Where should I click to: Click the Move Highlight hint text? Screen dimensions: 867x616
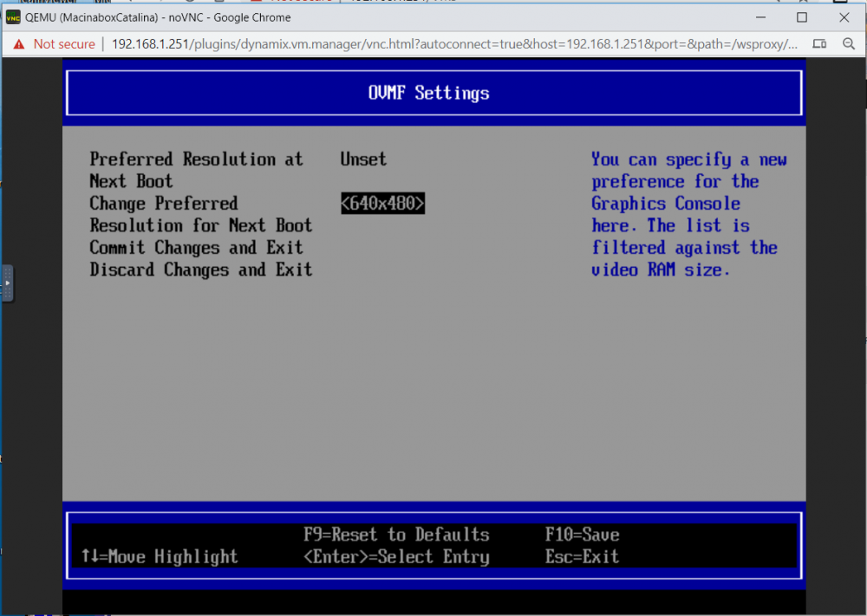pos(160,556)
